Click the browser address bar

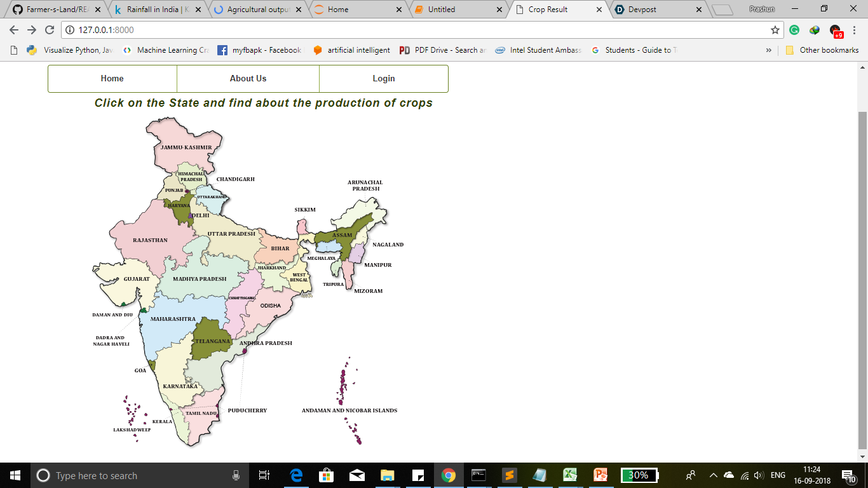(254, 29)
